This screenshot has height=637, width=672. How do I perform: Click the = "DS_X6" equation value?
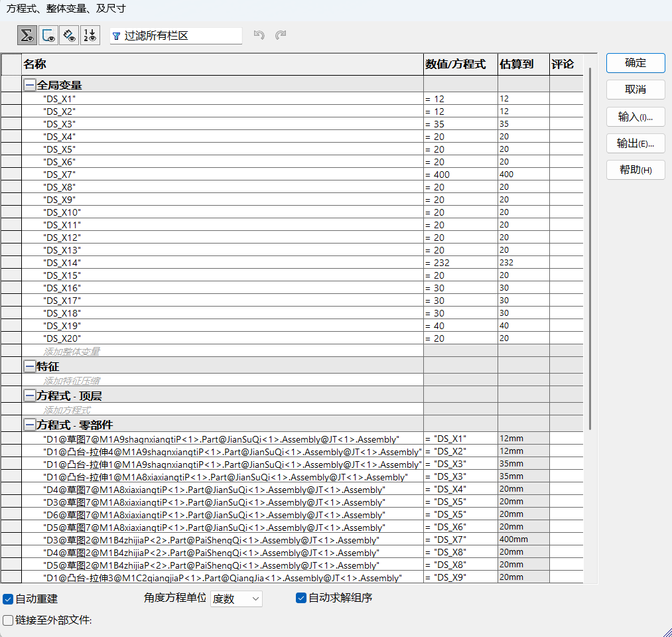(x=460, y=527)
